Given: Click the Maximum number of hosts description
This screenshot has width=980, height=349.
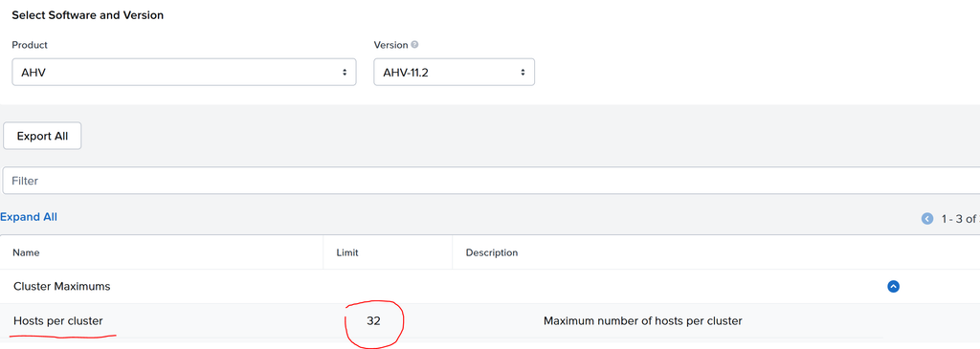Looking at the screenshot, I should point(642,321).
